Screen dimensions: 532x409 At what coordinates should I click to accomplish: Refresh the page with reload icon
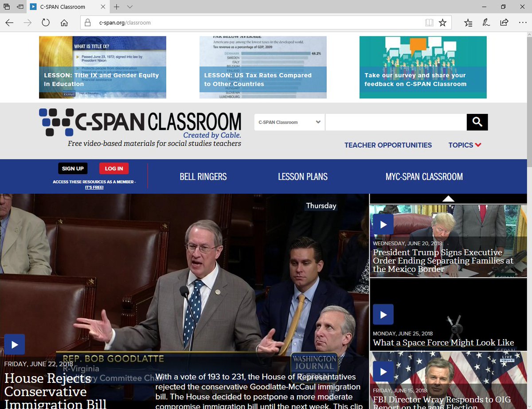[46, 23]
